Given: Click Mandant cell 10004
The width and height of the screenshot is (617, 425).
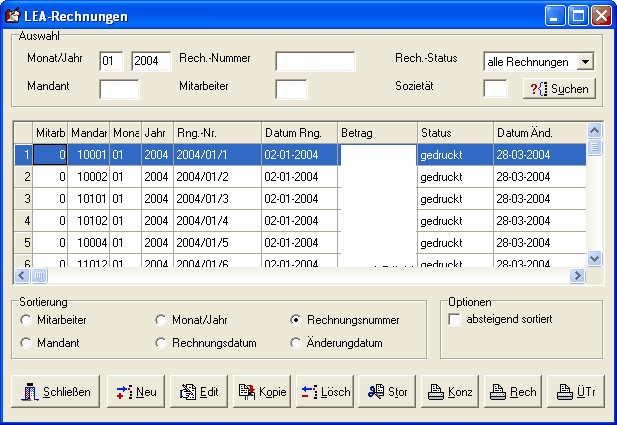Looking at the screenshot, I should [x=89, y=243].
